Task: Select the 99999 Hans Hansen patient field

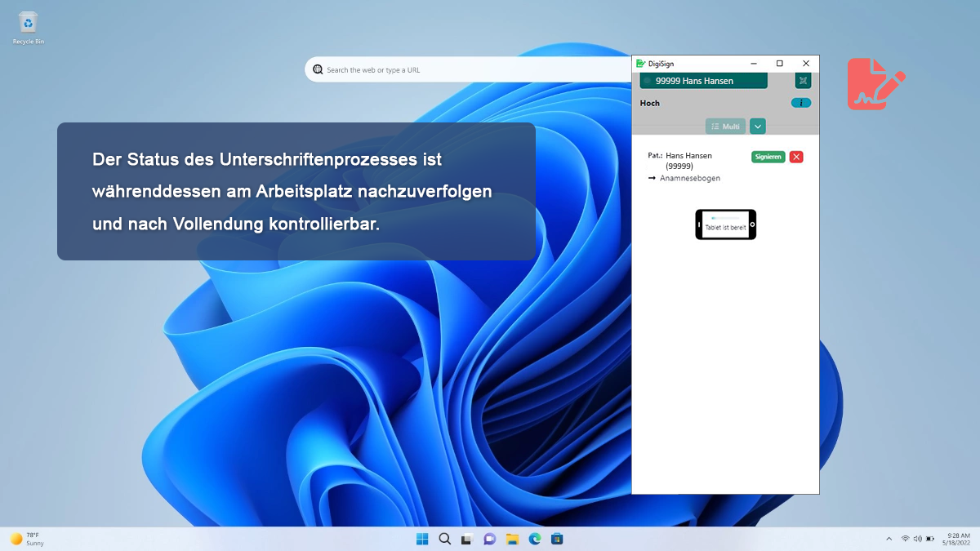Action: (703, 81)
